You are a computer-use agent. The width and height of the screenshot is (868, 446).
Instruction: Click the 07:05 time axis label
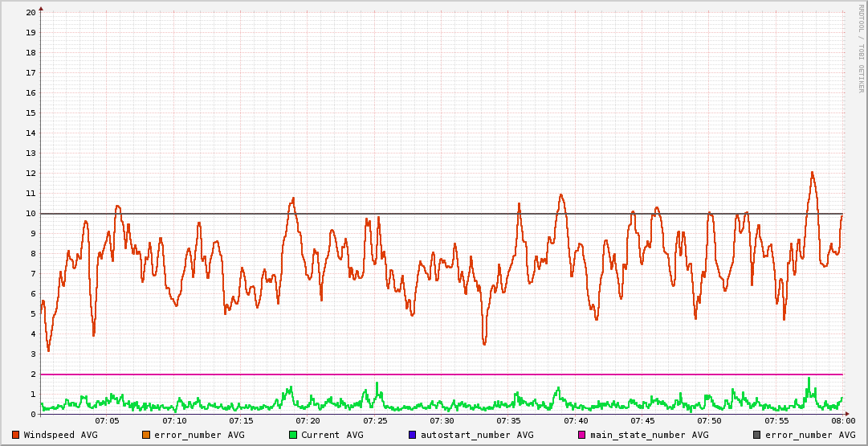pyautogui.click(x=108, y=421)
